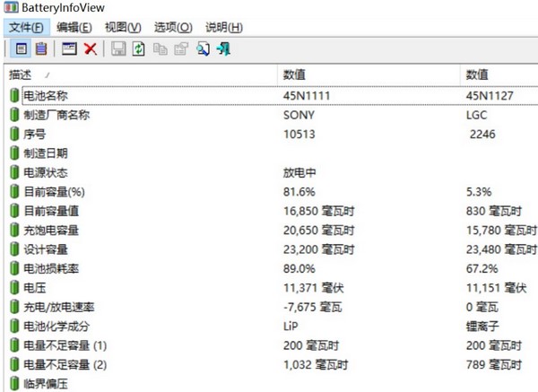
Task: Click the serial number value 10513
Action: [x=299, y=134]
